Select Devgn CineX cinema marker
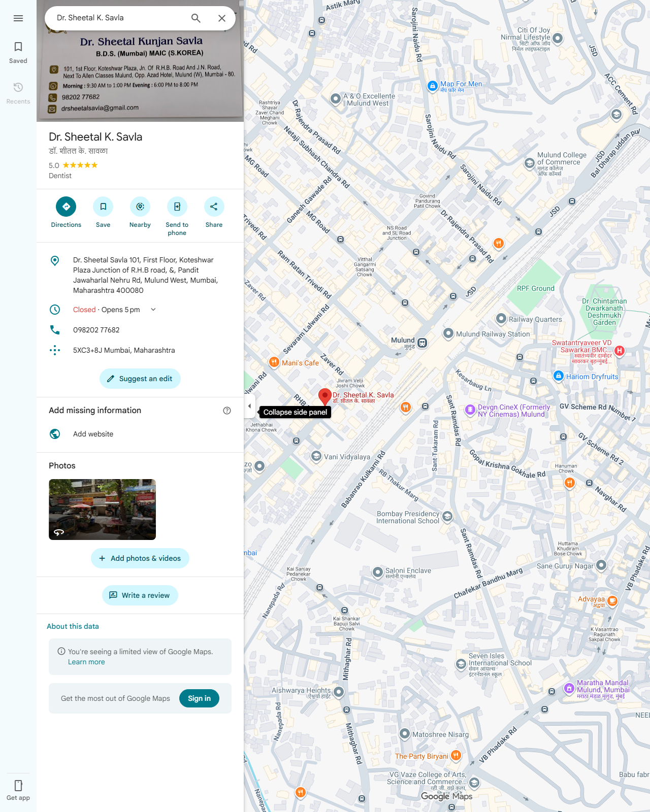 coord(470,409)
